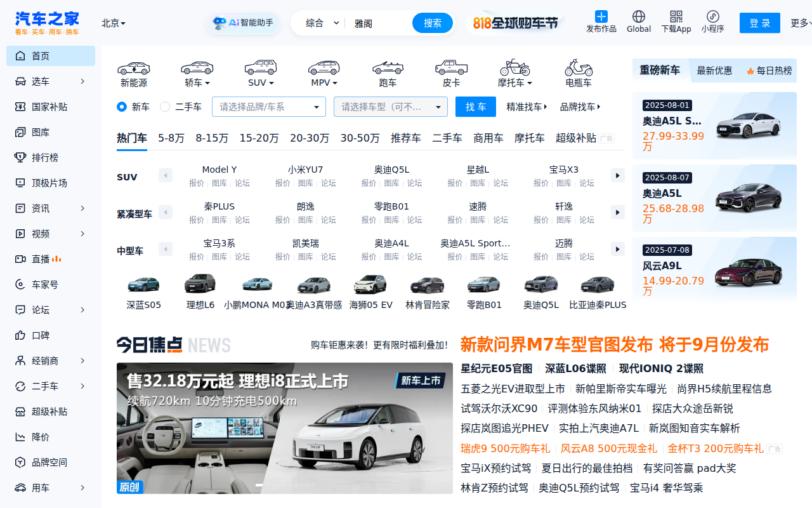Select the 新能源 car icon
The image size is (812, 508).
point(134,67)
